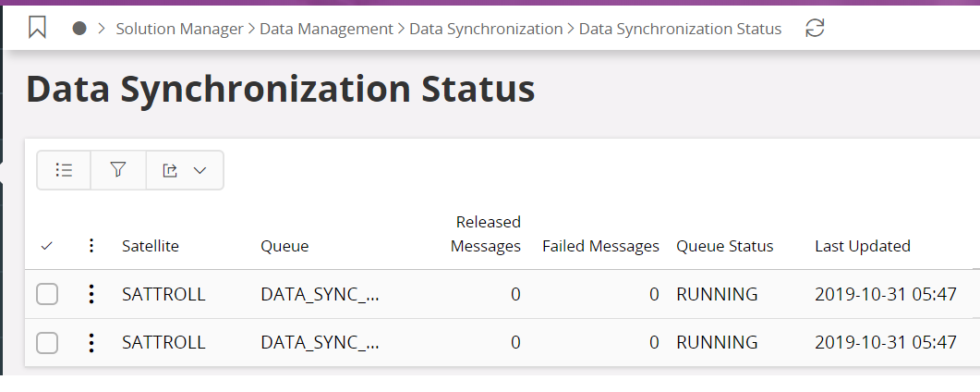Click the export icon in the toolbar
Image resolution: width=980 pixels, height=392 pixels.
[x=171, y=170]
